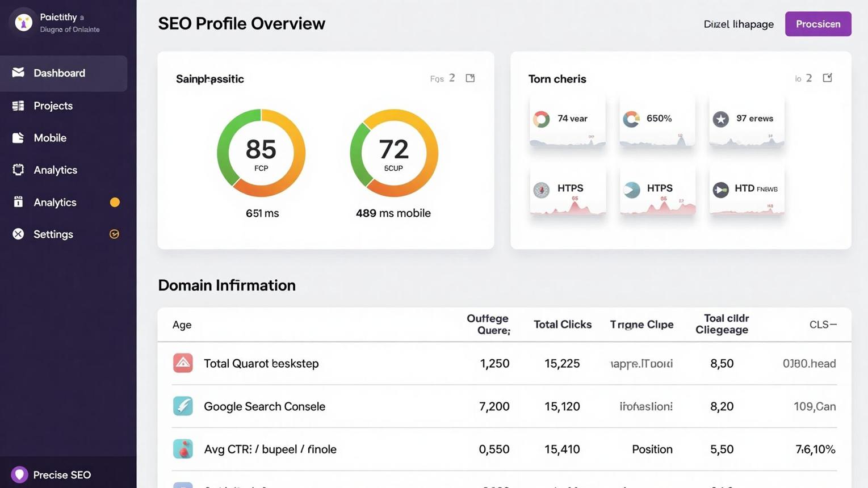
Task: Click the purple Procsicen button
Action: pos(818,24)
